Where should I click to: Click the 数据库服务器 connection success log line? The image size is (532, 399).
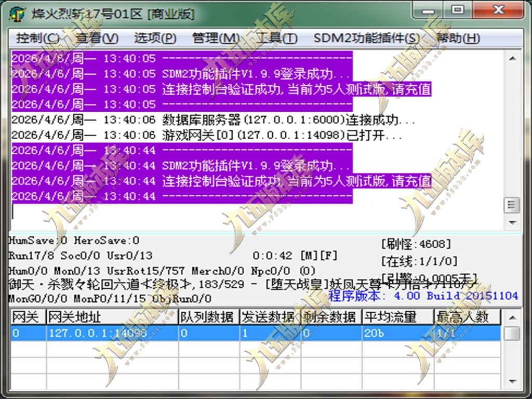[x=213, y=120]
